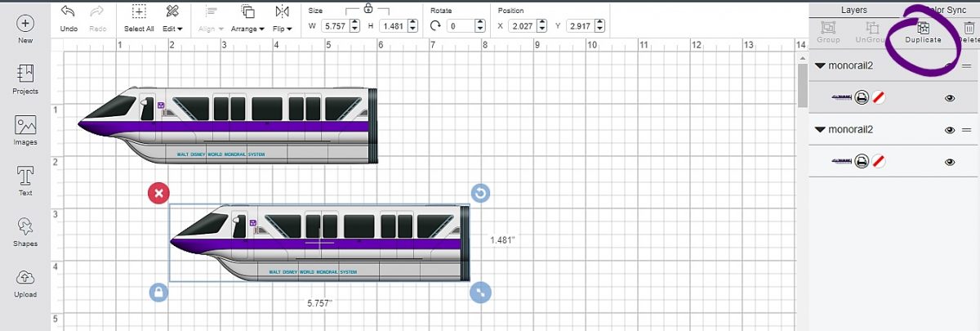Screen dimensions: 980x331
Task: Click the Upload cloud icon
Action: 25,277
